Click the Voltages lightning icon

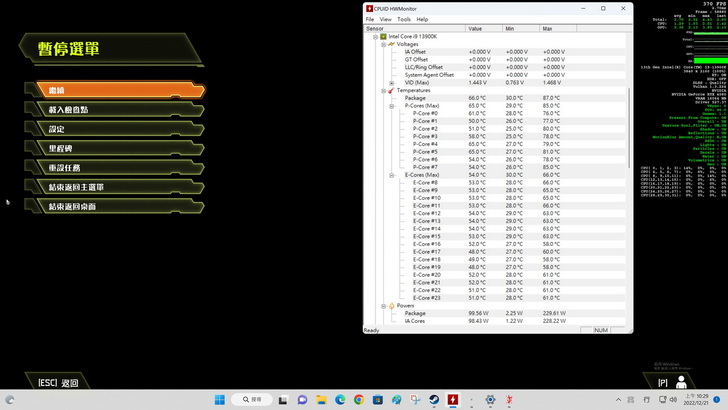click(391, 44)
